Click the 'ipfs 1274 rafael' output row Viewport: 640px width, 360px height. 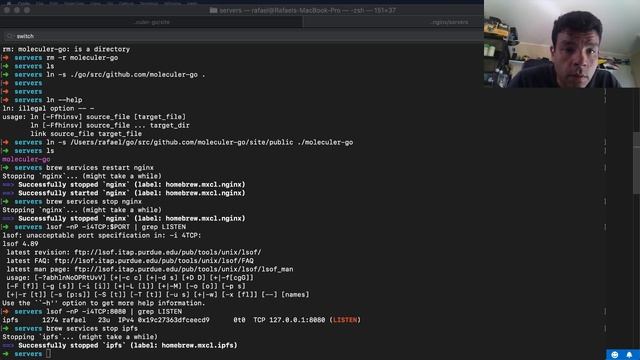pyautogui.click(x=182, y=320)
